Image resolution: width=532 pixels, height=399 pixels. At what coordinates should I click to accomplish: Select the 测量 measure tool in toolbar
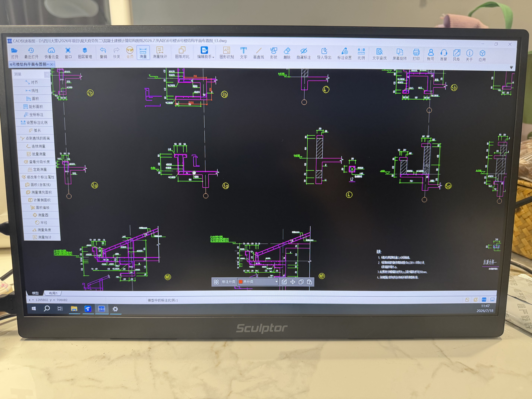tap(143, 53)
